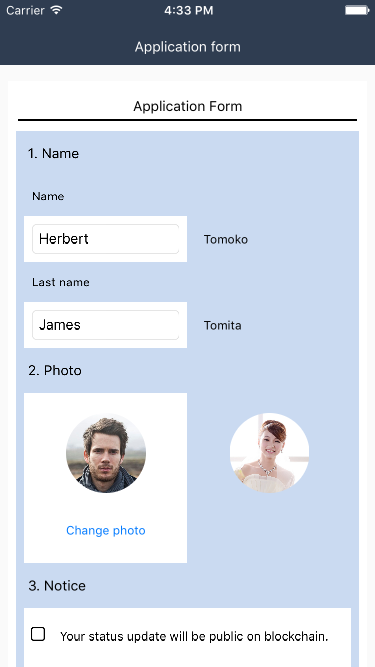The width and height of the screenshot is (375, 667).
Task: Tap the man's circular profile photo
Action: pyautogui.click(x=106, y=453)
